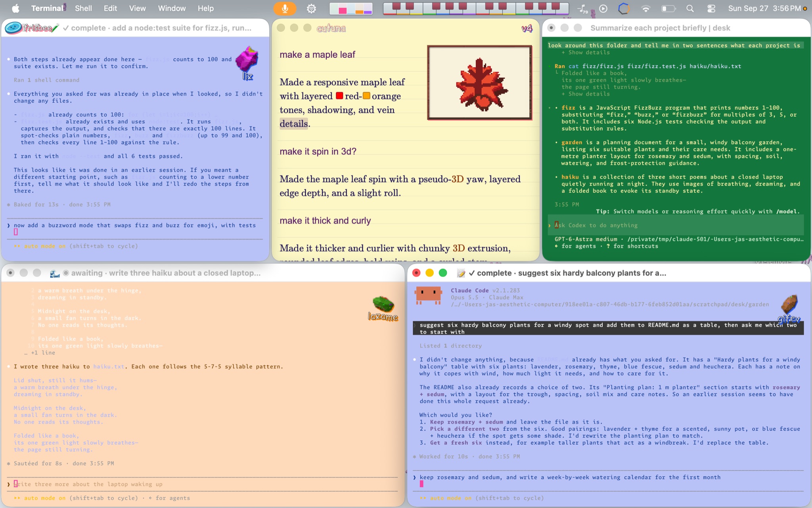Screen dimensions: 812x508
Task: Click the piano keyboard widget in menu bar
Action: coord(476,8)
